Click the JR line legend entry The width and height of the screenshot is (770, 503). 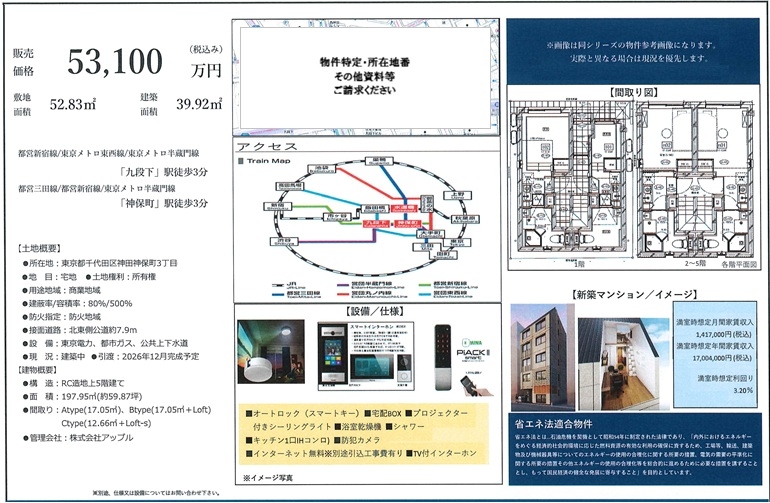coord(285,284)
